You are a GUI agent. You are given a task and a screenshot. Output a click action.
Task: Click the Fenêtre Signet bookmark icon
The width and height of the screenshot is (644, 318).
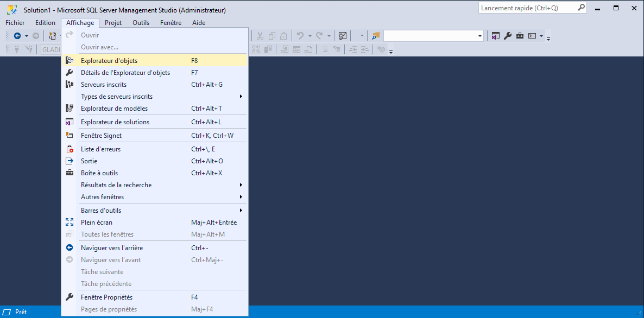70,136
